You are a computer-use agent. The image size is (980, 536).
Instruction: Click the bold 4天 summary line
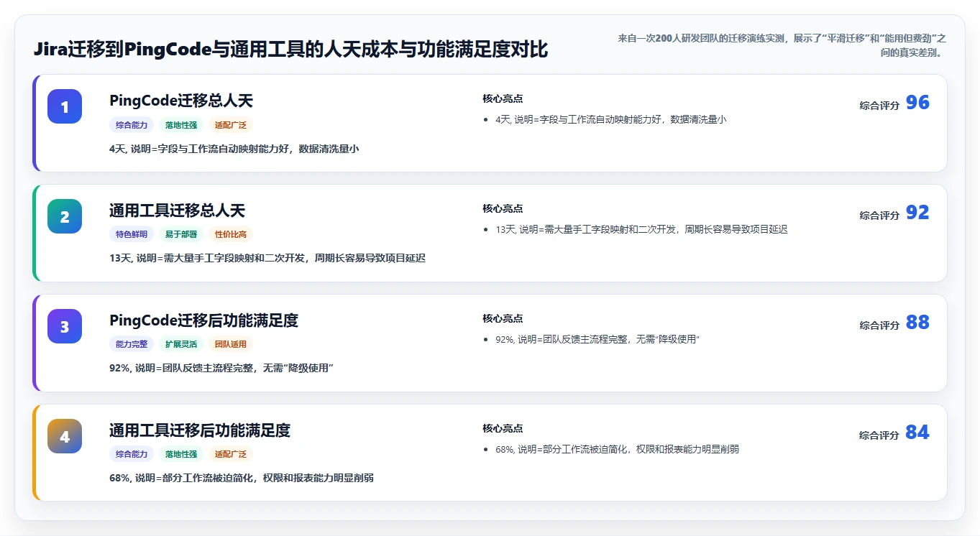point(234,149)
